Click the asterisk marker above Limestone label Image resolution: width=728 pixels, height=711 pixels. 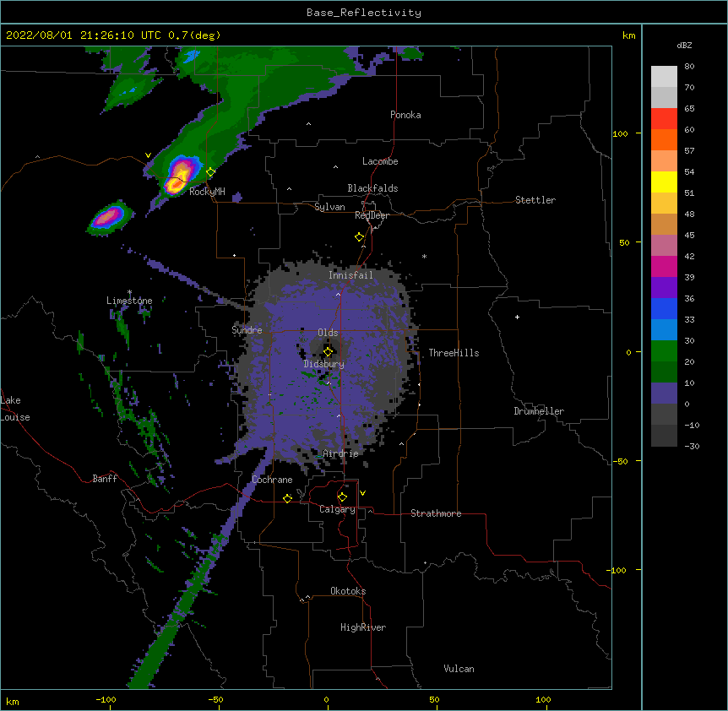pos(129,292)
